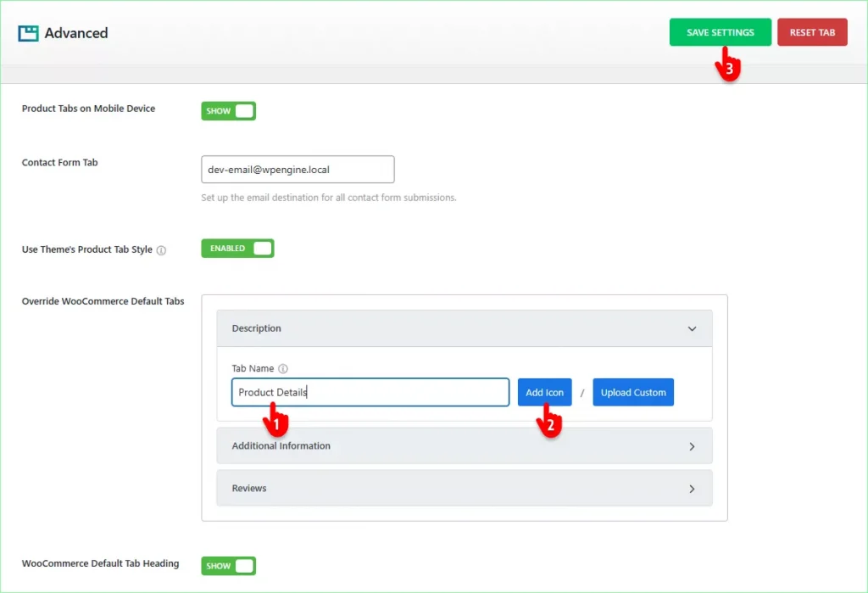Click the down chevron on Description row
The image size is (868, 593).
point(692,328)
